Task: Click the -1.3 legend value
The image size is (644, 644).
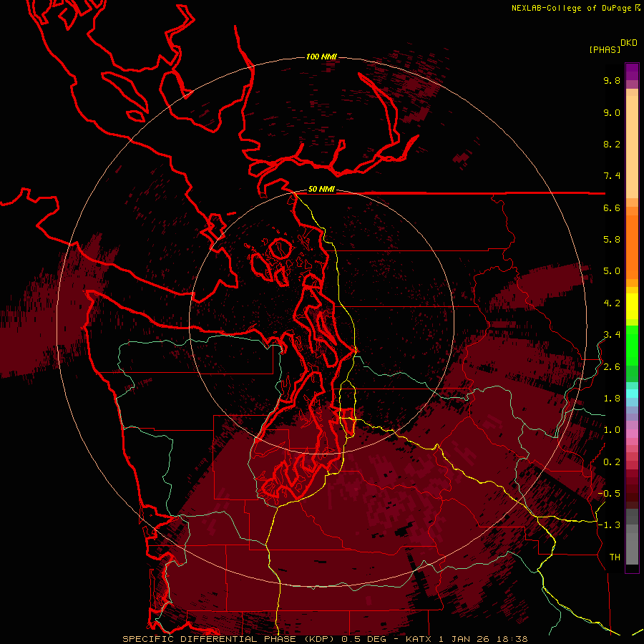Action: click(609, 525)
